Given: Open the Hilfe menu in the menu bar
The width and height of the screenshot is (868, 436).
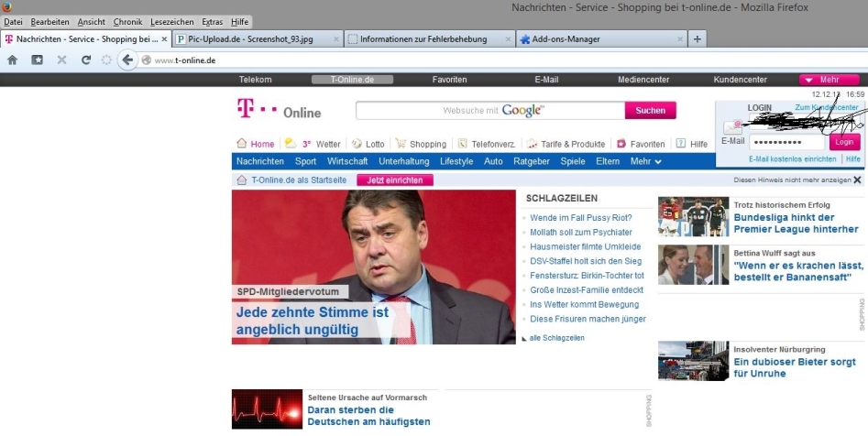Looking at the screenshot, I should point(240,22).
